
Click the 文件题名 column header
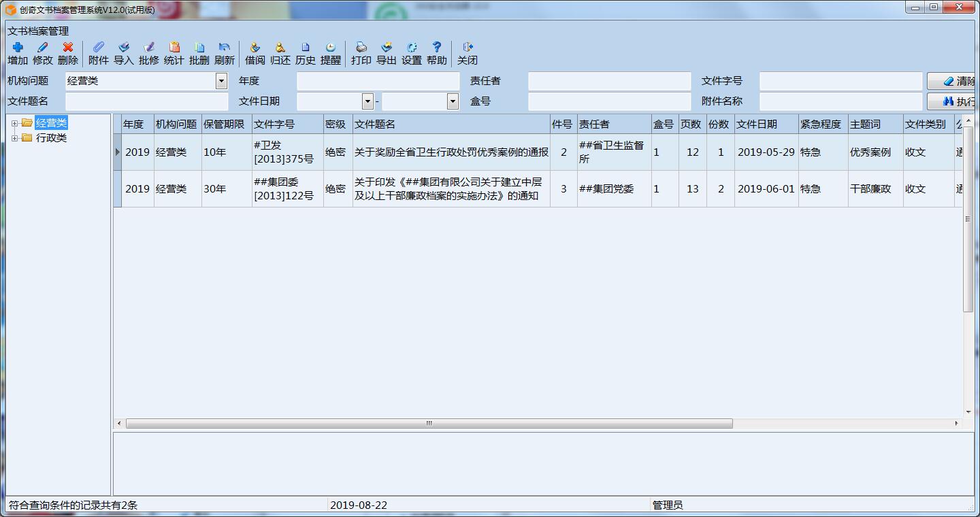[451, 124]
